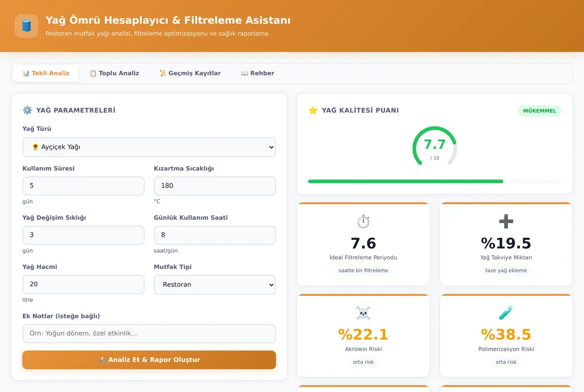
Task: Click the MÜKEMMEL quality badge
Action: coord(539,111)
